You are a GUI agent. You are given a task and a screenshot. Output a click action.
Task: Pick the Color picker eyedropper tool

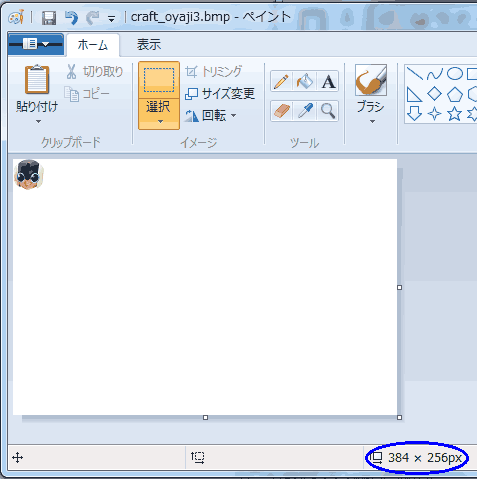pyautogui.click(x=304, y=111)
